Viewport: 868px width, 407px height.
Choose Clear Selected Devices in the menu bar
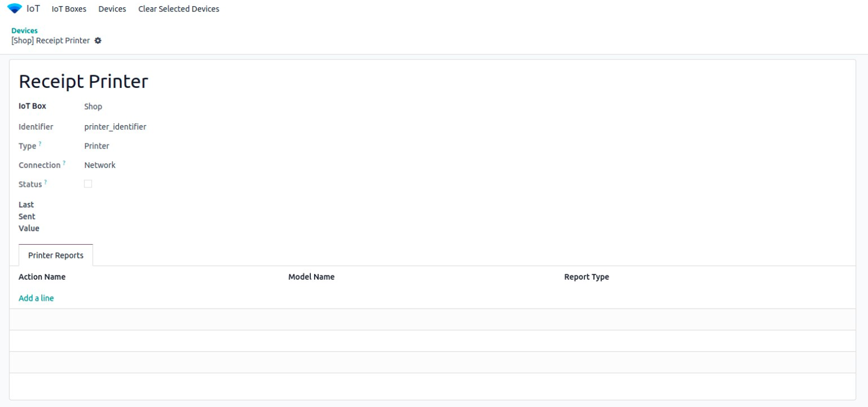click(178, 9)
